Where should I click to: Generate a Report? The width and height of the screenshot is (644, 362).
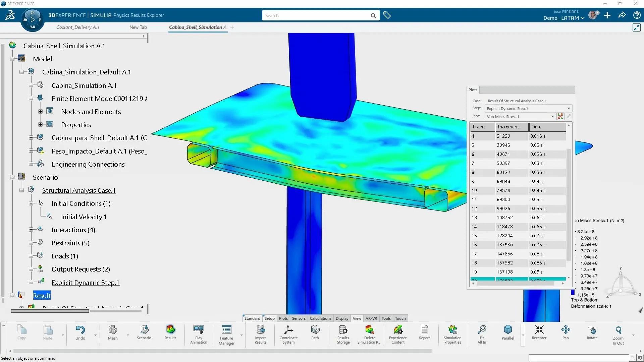(424, 334)
